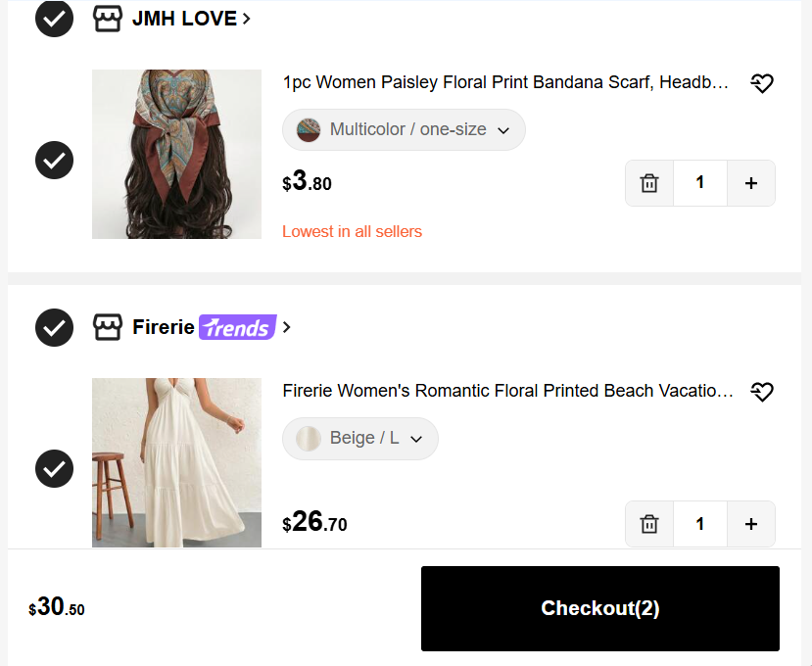Increase bandana scarf quantity with plus
This screenshot has height=666, width=812.
(x=751, y=183)
